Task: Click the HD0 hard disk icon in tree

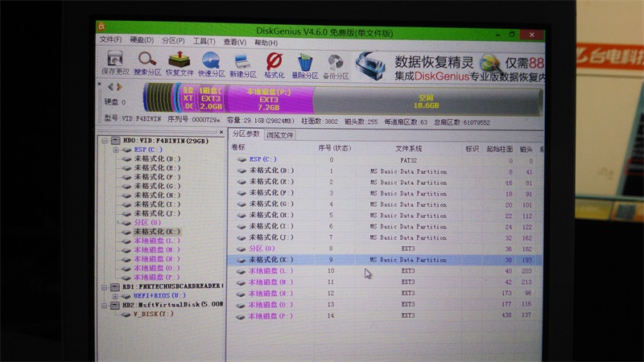Action: coord(116,141)
